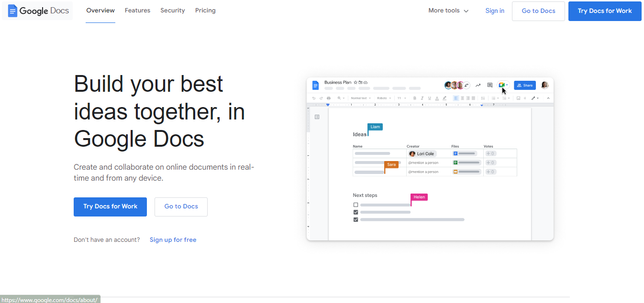Go to the Pricing tab

click(205, 11)
